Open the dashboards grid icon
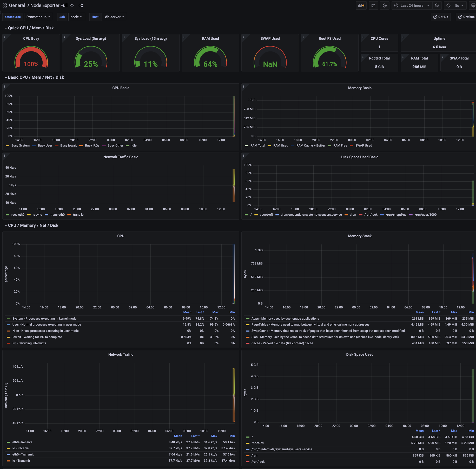Screen dimensions: 476x469 point(5,5)
